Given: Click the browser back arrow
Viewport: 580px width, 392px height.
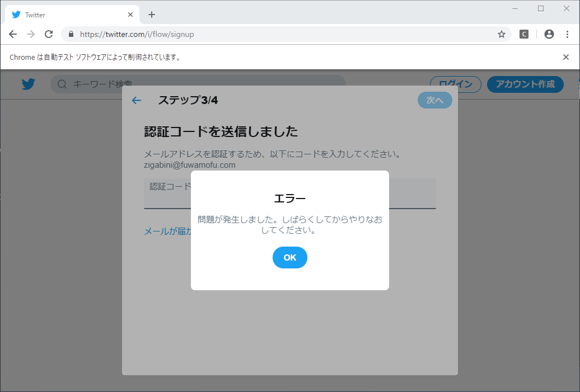Looking at the screenshot, I should [x=13, y=34].
